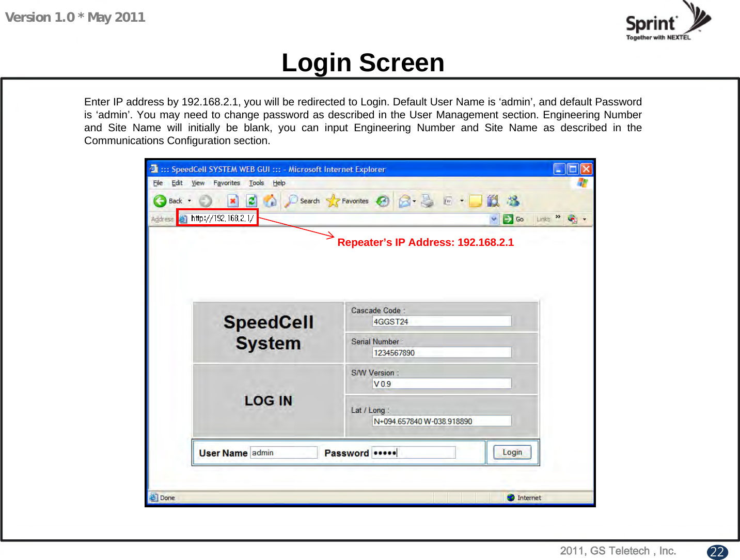Image resolution: width=740 pixels, height=560 pixels.
Task: Click the page number 22 badge
Action: (x=717, y=552)
